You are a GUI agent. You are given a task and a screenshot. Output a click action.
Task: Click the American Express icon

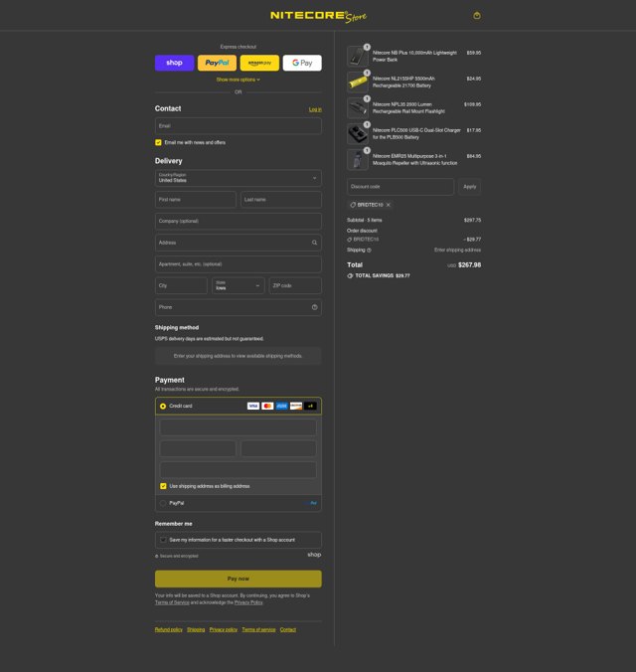click(281, 406)
